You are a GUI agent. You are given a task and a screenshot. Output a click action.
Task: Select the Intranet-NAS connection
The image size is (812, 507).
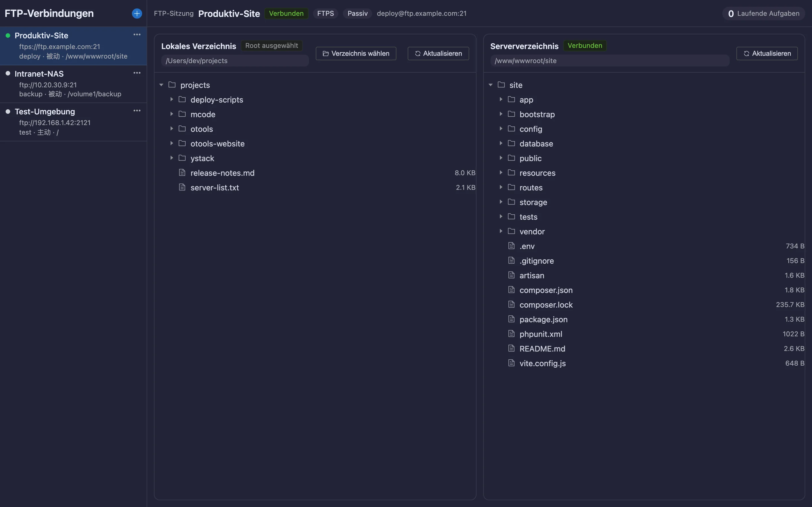tap(73, 84)
